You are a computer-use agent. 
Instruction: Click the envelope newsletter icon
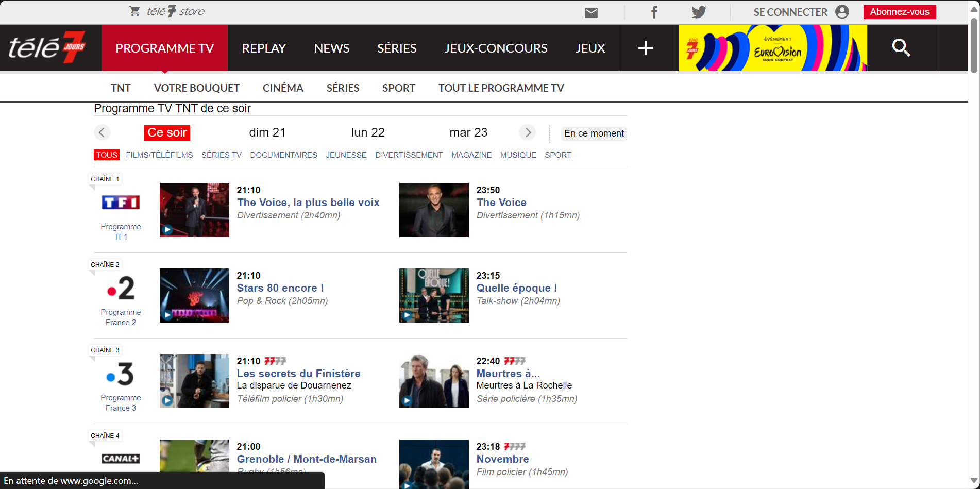591,12
